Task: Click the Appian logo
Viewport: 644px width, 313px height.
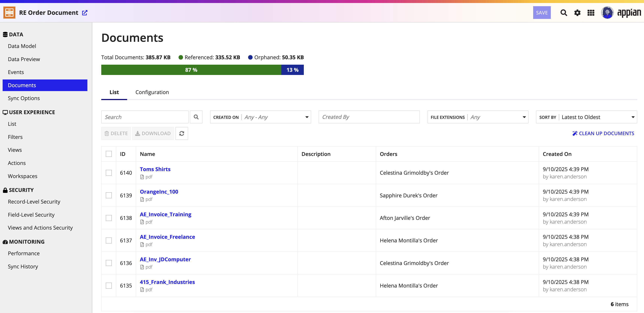Action: point(629,13)
